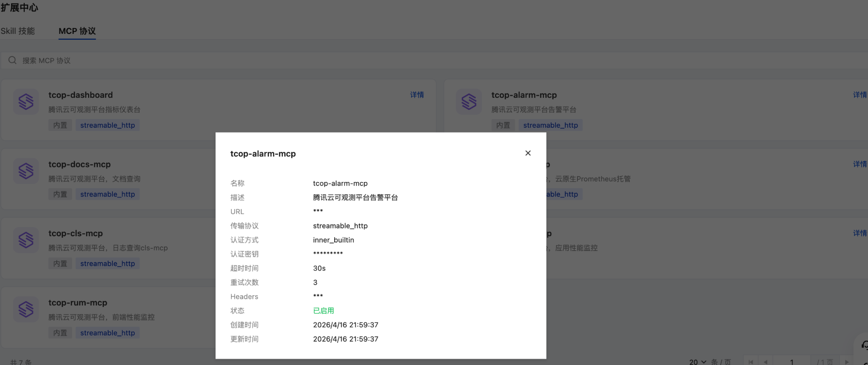Click the Headers label in dialog
The width and height of the screenshot is (868, 365).
tap(244, 296)
